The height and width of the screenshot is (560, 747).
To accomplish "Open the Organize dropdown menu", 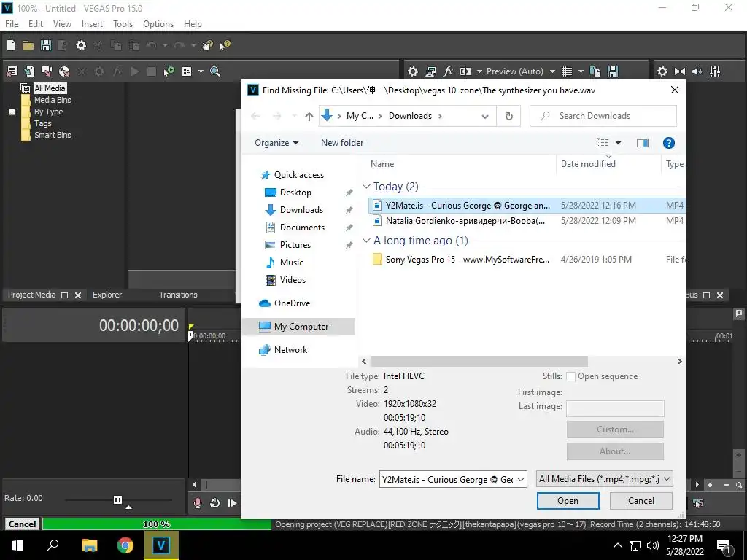I will pos(276,143).
